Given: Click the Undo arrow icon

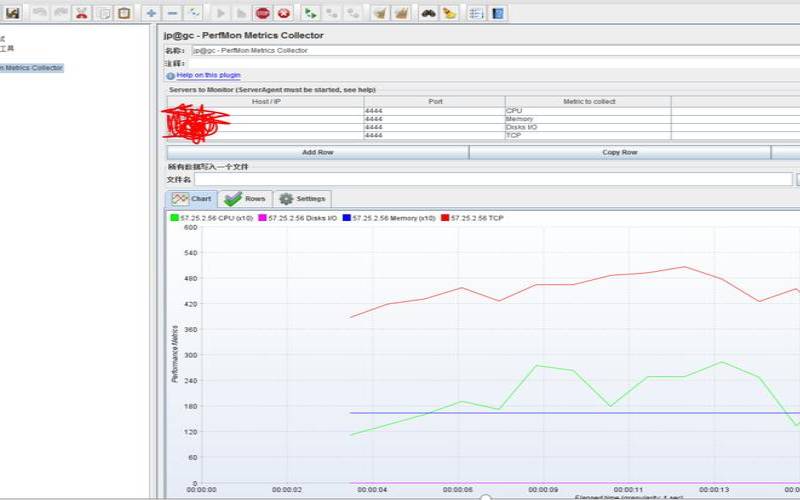Looking at the screenshot, I should click(x=39, y=13).
